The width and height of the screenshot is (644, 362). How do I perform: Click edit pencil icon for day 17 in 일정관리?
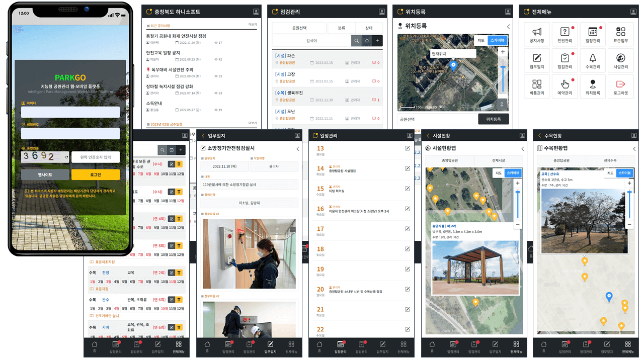tap(408, 229)
